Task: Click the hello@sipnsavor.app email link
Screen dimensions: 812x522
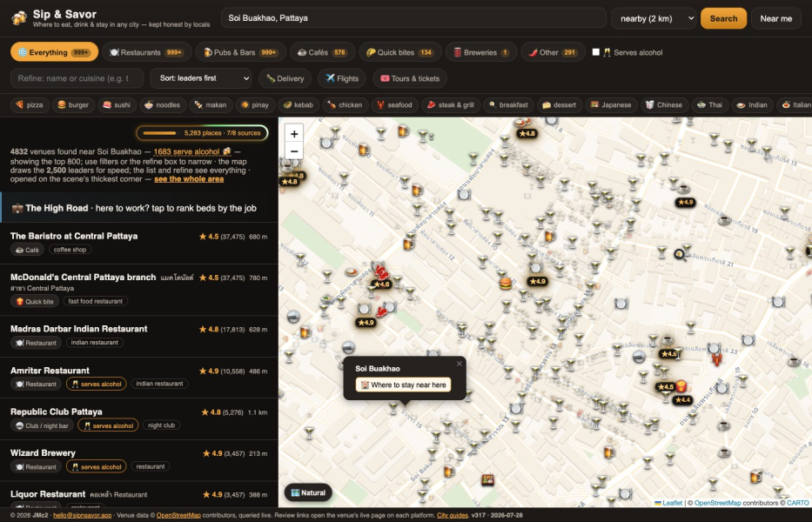Action: point(83,515)
